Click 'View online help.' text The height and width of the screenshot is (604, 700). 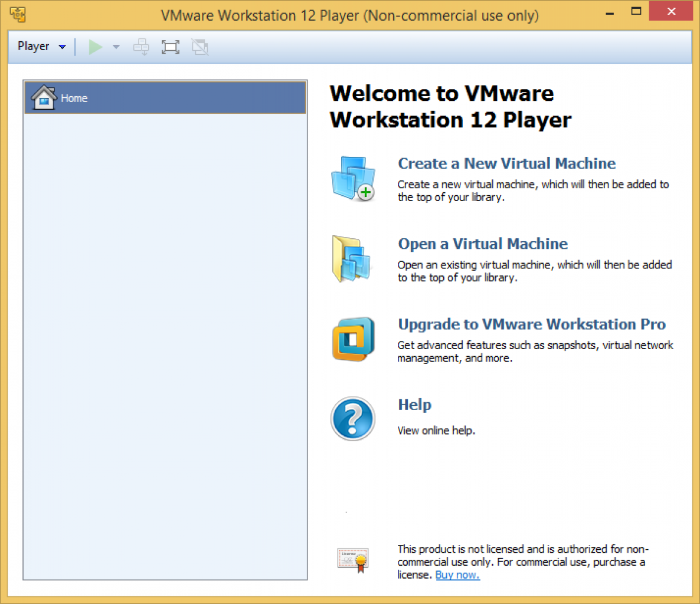click(x=436, y=431)
